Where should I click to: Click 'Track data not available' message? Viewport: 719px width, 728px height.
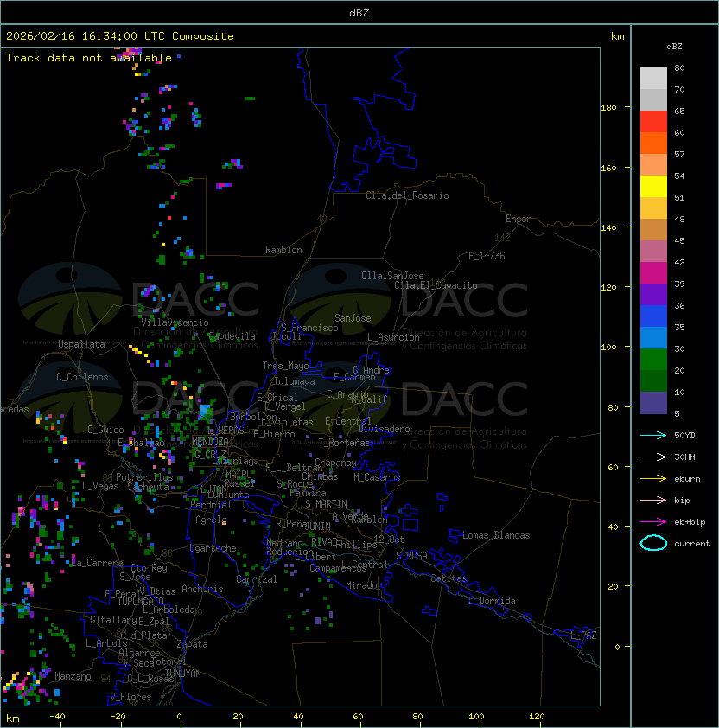click(89, 58)
